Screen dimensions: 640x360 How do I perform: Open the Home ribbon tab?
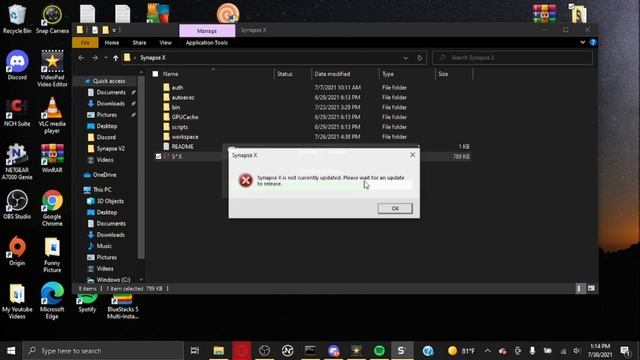[111, 42]
